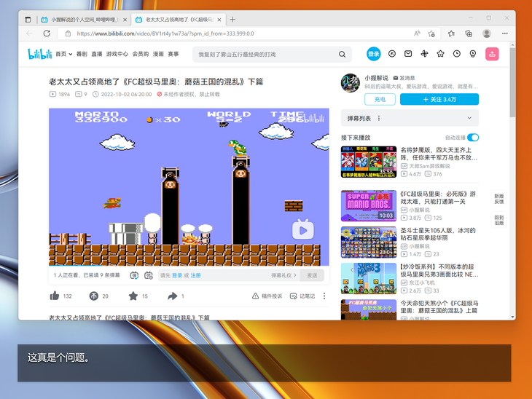The width and height of the screenshot is (532, 399).
Task: Click the 发送 danmaku button
Action: (312, 275)
